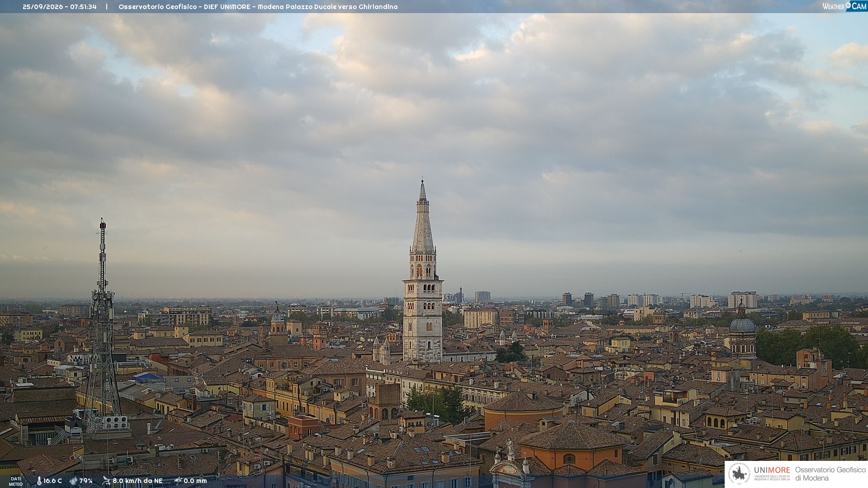
Task: Click Università degli Studi di Modena subtitle
Action: point(772,478)
